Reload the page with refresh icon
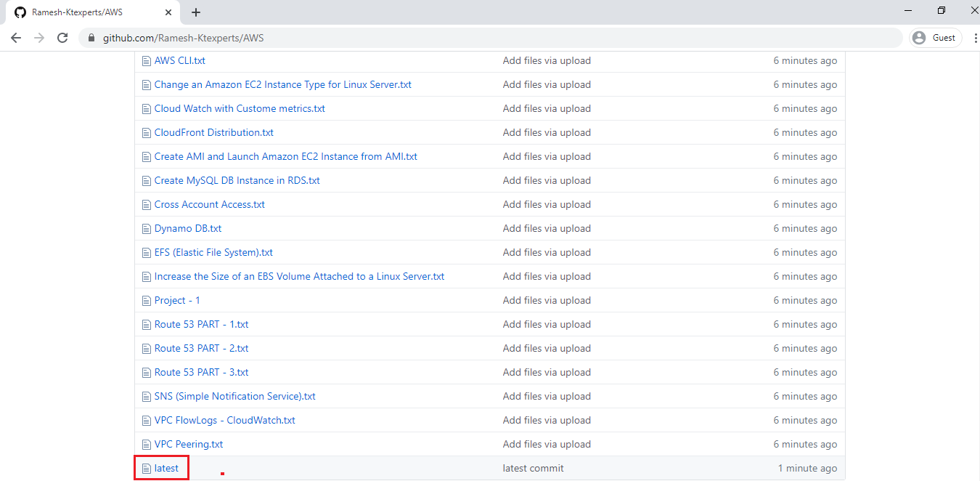Screen dimensions: 980x481 pyautogui.click(x=62, y=38)
